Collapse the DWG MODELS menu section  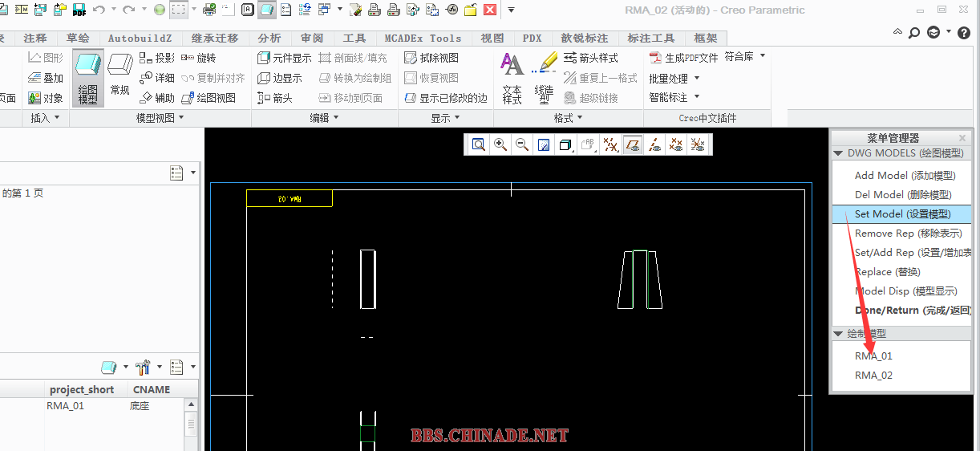(839, 152)
